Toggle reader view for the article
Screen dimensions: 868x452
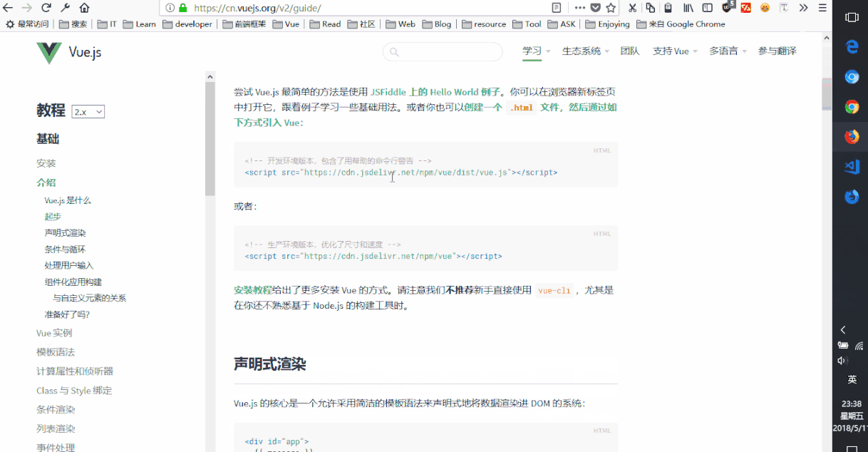[x=557, y=9]
